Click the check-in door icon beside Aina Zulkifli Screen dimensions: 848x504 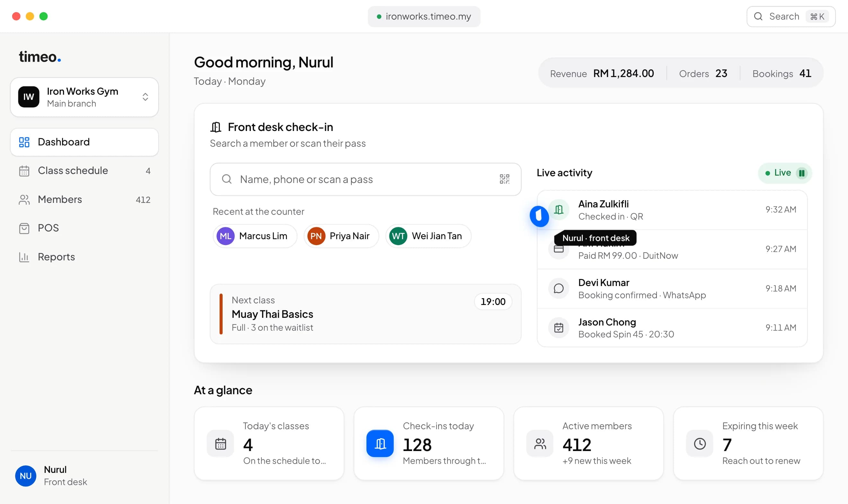point(559,210)
